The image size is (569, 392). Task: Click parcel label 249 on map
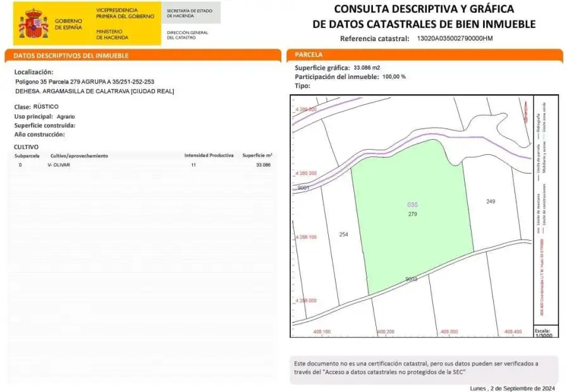pos(491,202)
